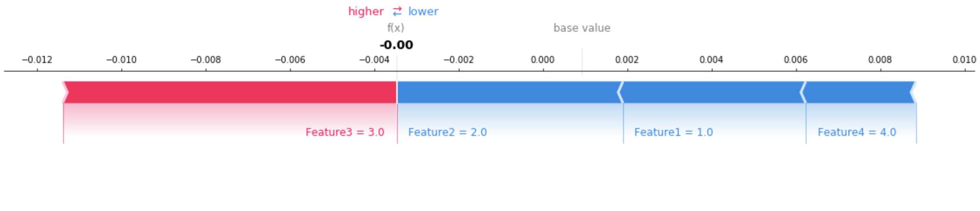Image resolution: width=980 pixels, height=211 pixels.
Task: Click the 0.004 axis tick label
Action: [x=711, y=60]
